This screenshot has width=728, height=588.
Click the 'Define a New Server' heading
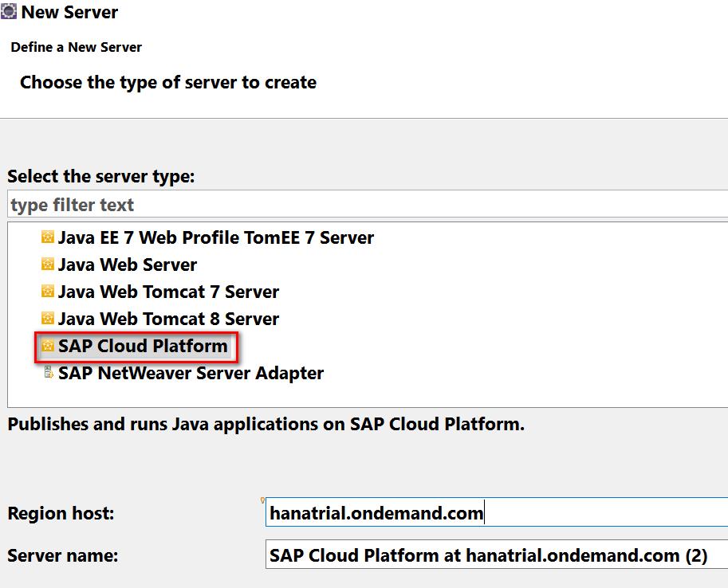point(76,47)
